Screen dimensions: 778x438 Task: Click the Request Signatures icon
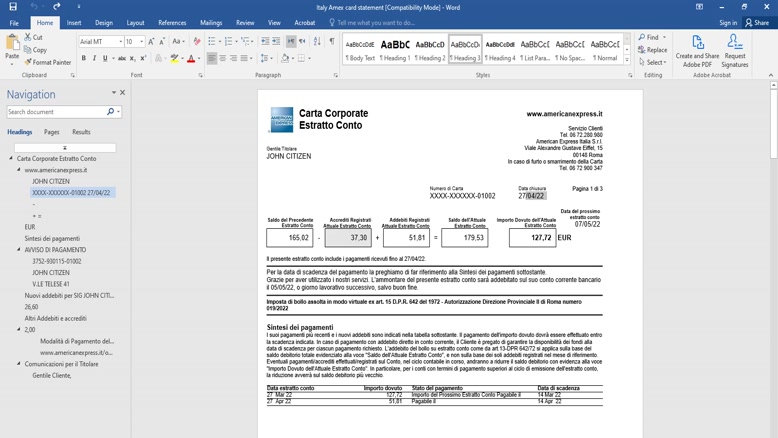coord(735,51)
